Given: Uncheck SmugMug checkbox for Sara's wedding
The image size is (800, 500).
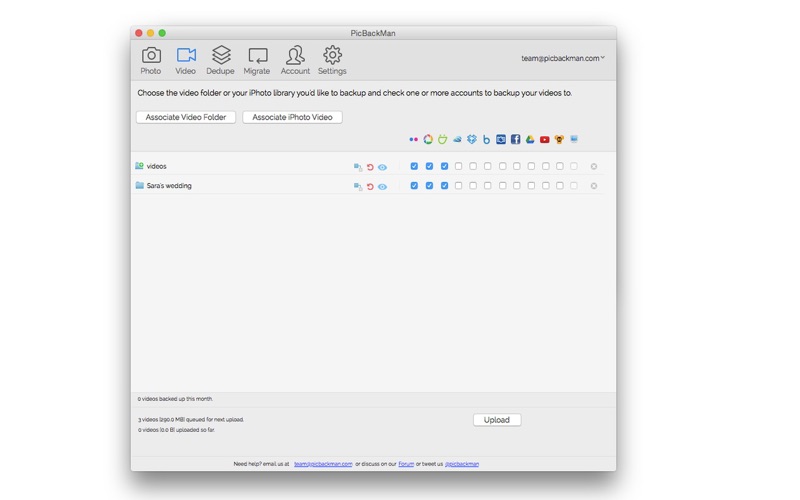Looking at the screenshot, I should [444, 185].
